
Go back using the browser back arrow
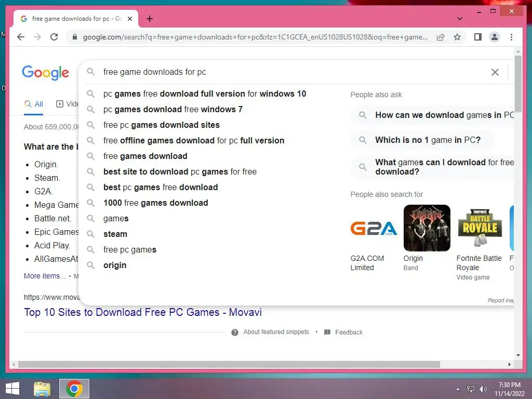(21, 37)
